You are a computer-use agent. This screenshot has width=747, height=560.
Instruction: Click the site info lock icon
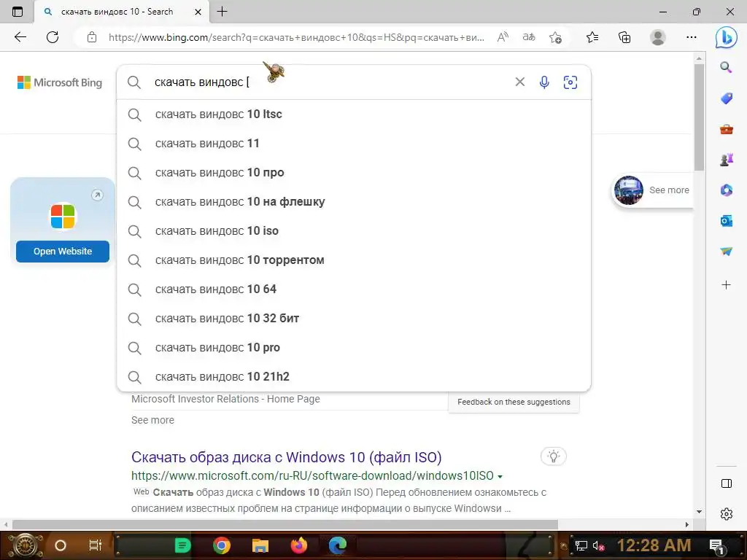(x=92, y=37)
